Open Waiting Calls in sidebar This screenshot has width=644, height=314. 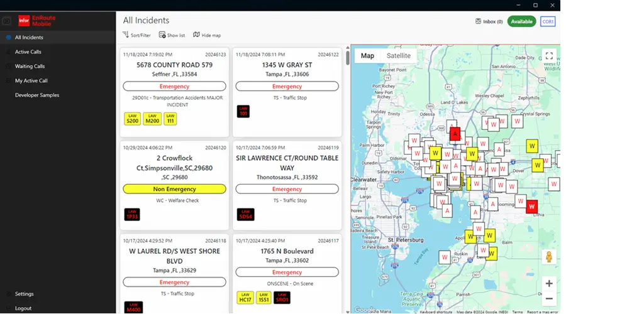tap(57, 66)
